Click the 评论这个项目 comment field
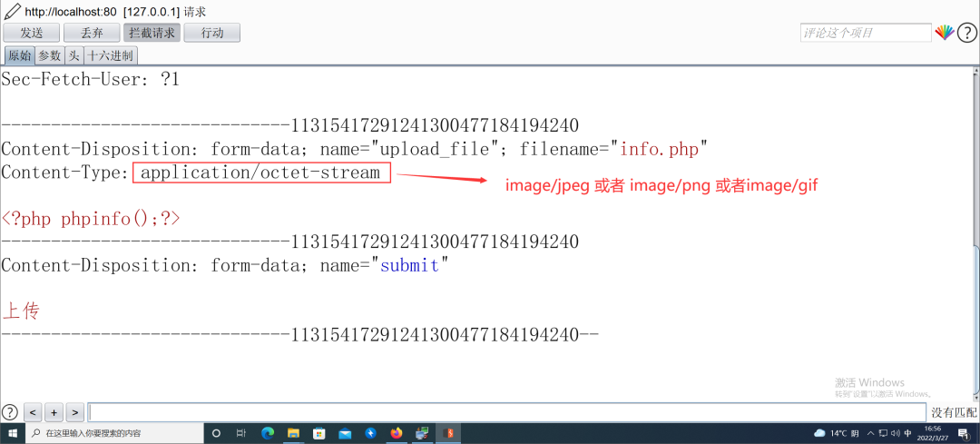Screen dimensions: 980x444 865,33
